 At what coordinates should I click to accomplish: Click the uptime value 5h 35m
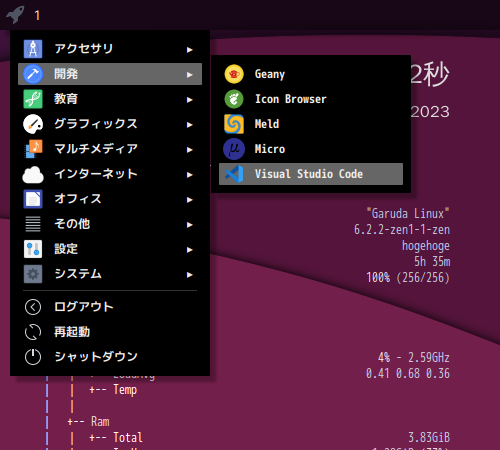coord(432,262)
